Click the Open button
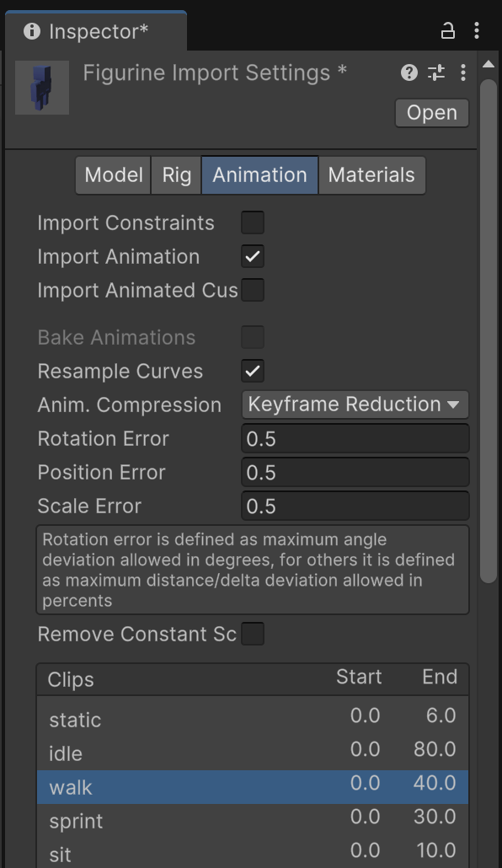The width and height of the screenshot is (502, 868). [432, 113]
